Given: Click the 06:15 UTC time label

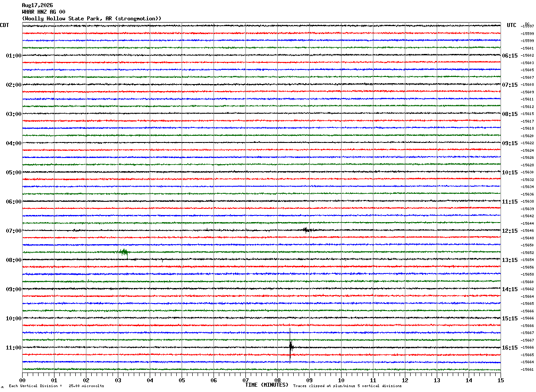Looking at the screenshot, I should point(509,56).
